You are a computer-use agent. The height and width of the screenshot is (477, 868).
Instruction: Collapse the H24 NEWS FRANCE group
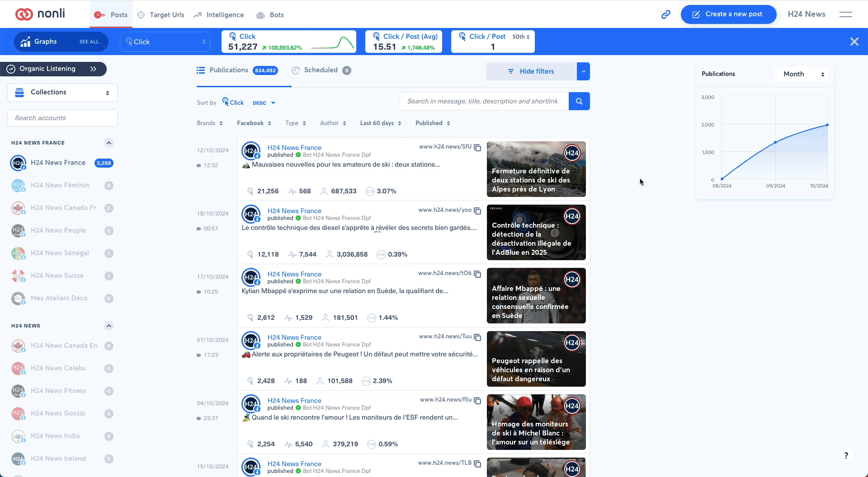tap(108, 143)
